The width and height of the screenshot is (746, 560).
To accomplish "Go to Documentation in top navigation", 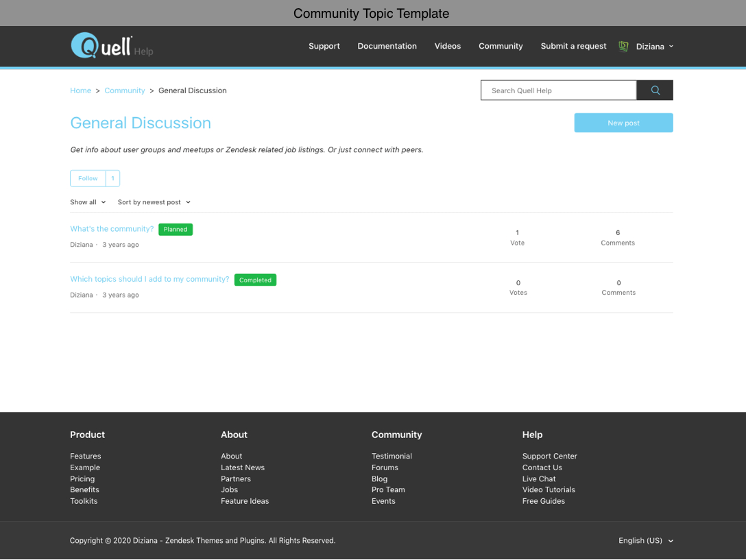I will tap(387, 46).
